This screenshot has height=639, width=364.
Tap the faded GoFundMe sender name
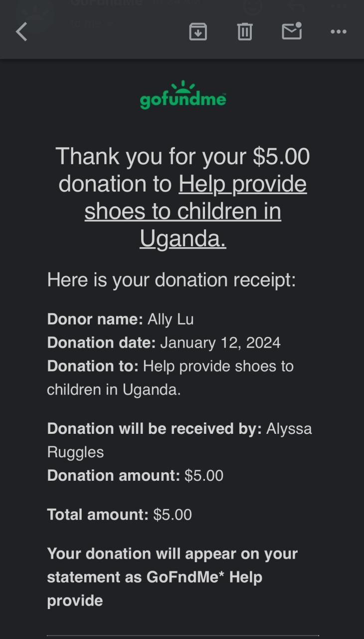click(x=106, y=4)
